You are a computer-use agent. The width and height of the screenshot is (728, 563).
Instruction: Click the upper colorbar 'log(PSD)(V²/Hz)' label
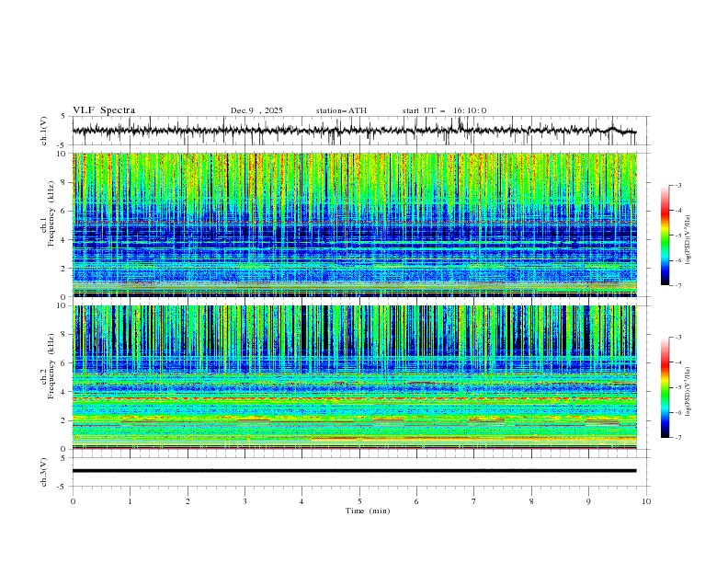[x=688, y=240]
